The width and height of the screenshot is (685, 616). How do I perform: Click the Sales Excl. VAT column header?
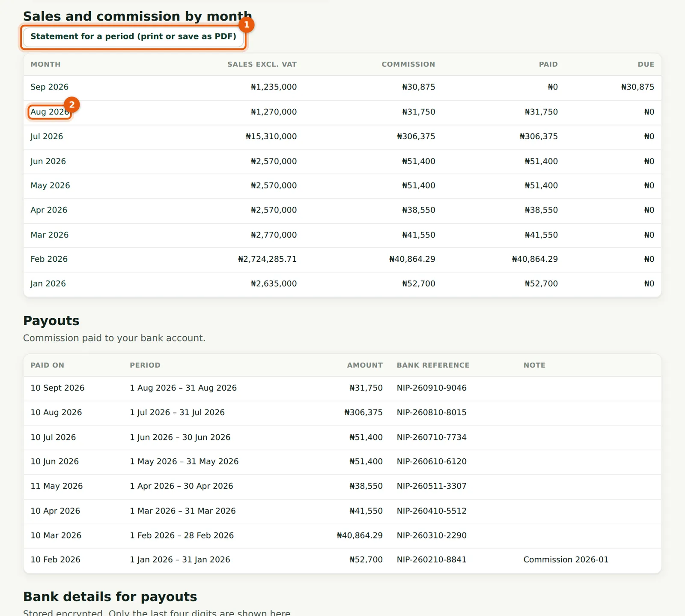point(262,64)
